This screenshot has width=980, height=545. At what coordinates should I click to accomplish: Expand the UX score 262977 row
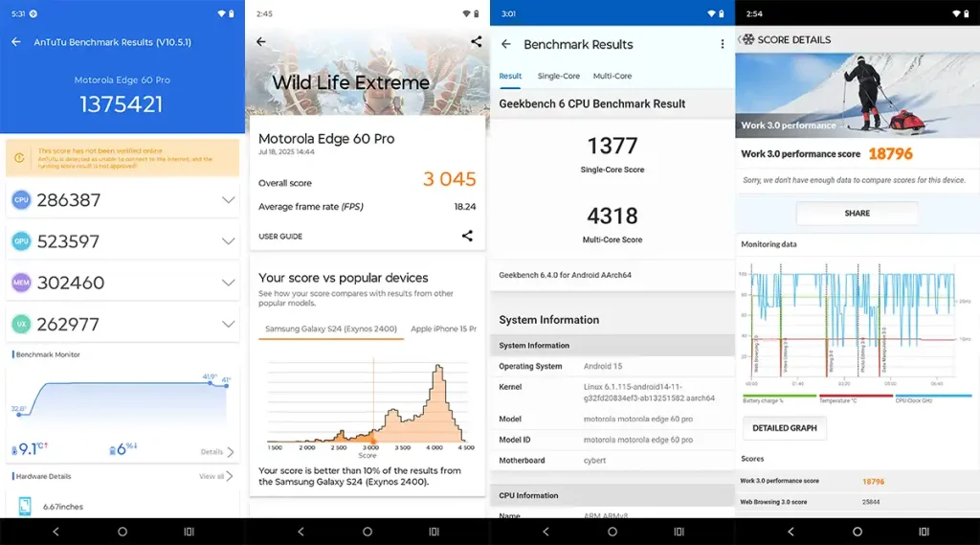click(228, 324)
